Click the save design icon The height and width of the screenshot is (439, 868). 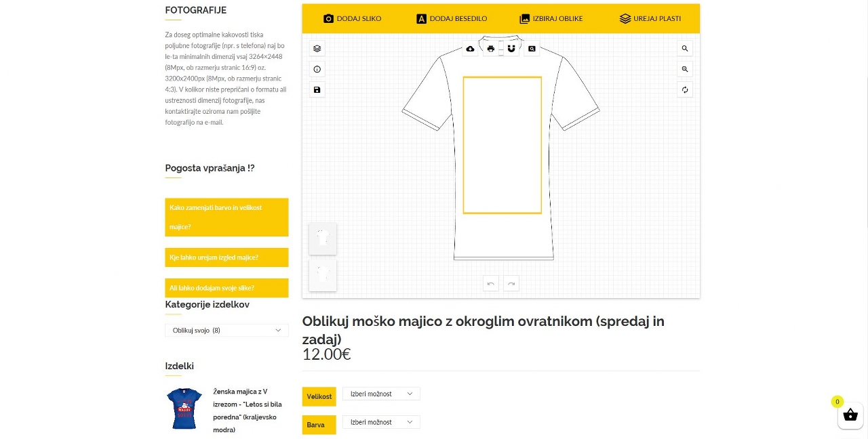[317, 89]
